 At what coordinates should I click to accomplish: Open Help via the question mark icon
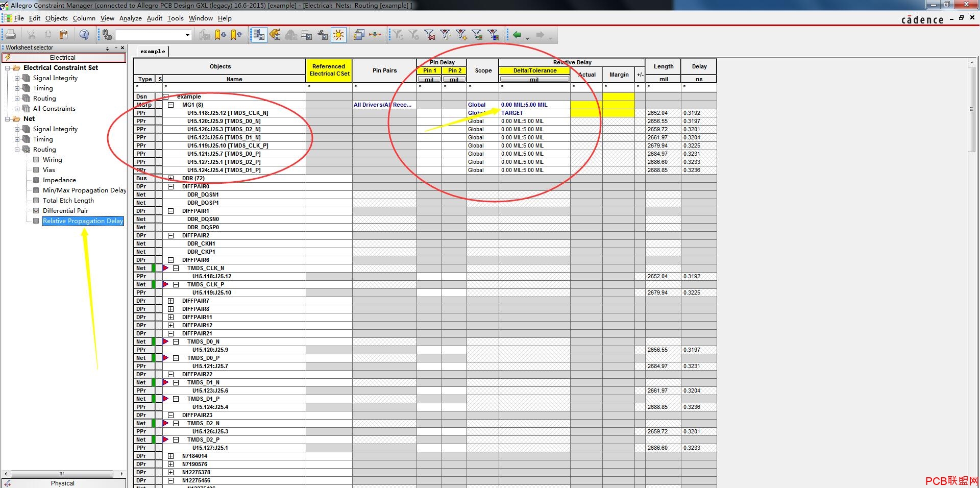[84, 35]
